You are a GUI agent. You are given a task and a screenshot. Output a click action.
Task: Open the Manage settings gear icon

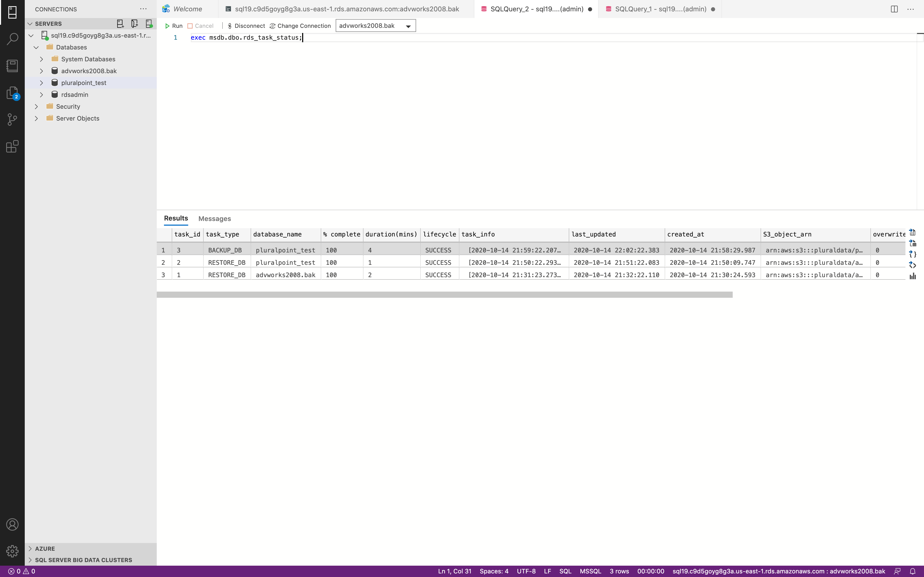12,551
